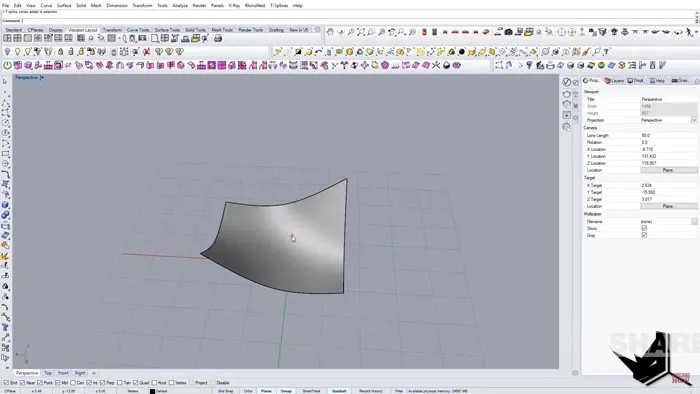This screenshot has width=700, height=394.
Task: Toggle the Int osnap checkbox
Action: click(x=89, y=383)
